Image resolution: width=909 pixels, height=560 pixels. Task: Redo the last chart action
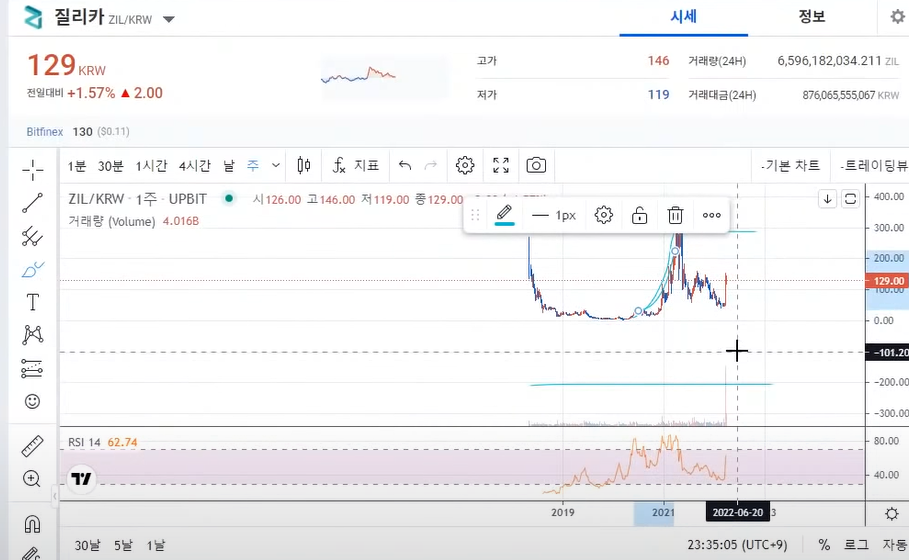[x=430, y=166]
